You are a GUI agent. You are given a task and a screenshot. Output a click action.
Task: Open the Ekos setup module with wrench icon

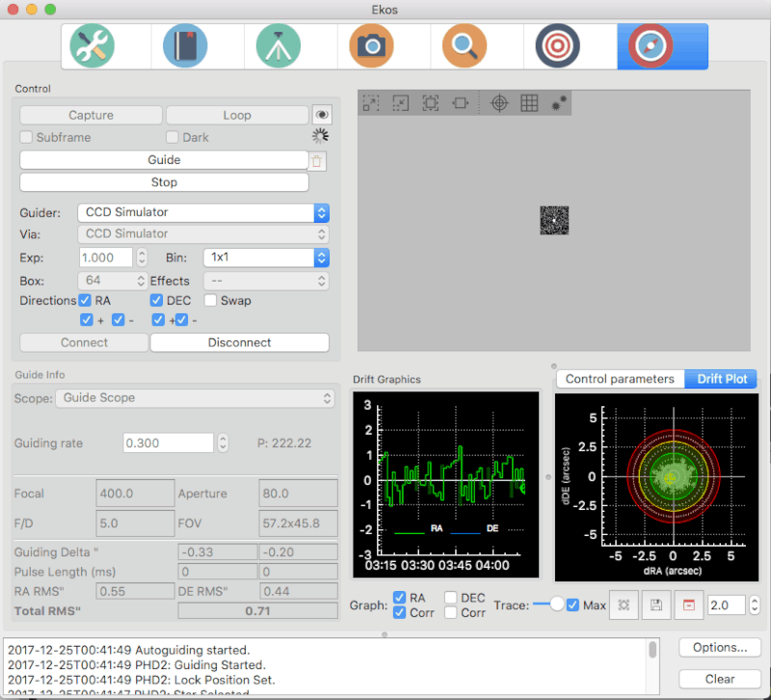coord(91,45)
